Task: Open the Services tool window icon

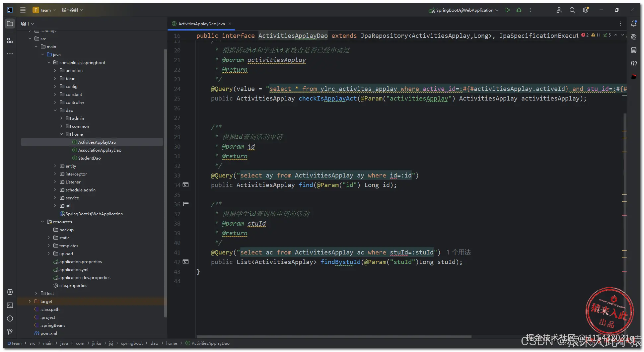Action: coord(10,292)
